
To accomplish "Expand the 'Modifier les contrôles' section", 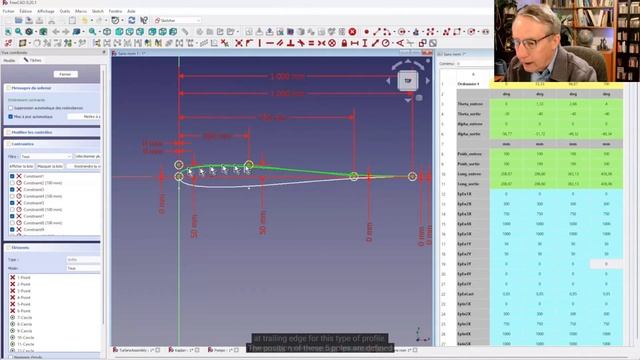I will click(x=52, y=132).
